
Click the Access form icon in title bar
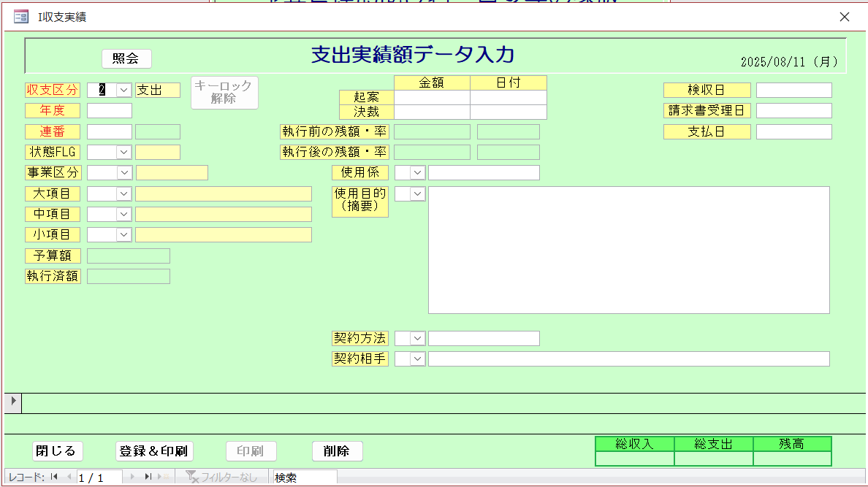pos(21,17)
